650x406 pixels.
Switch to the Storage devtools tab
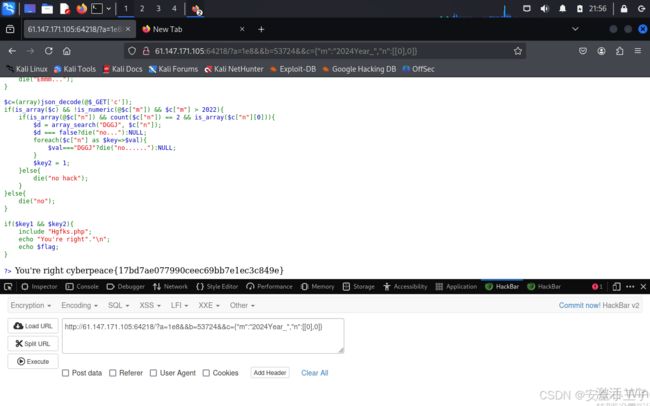coord(359,287)
